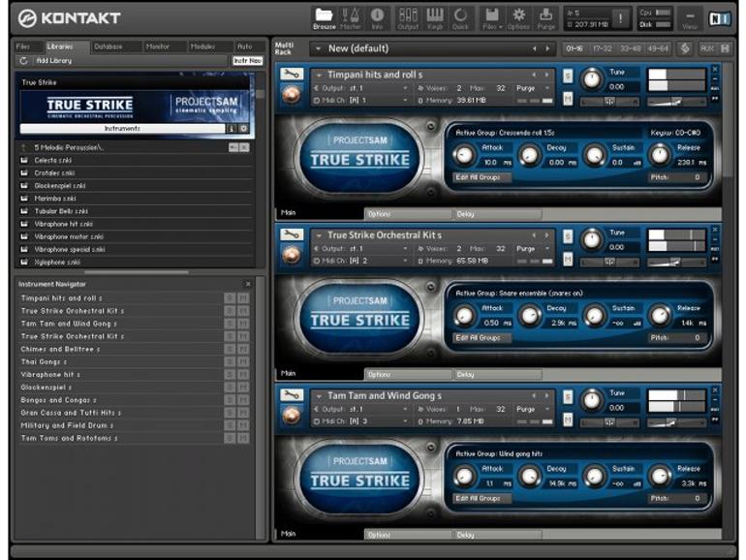
Task: Toggle rack size icon at far right of header
Action: pos(725,48)
